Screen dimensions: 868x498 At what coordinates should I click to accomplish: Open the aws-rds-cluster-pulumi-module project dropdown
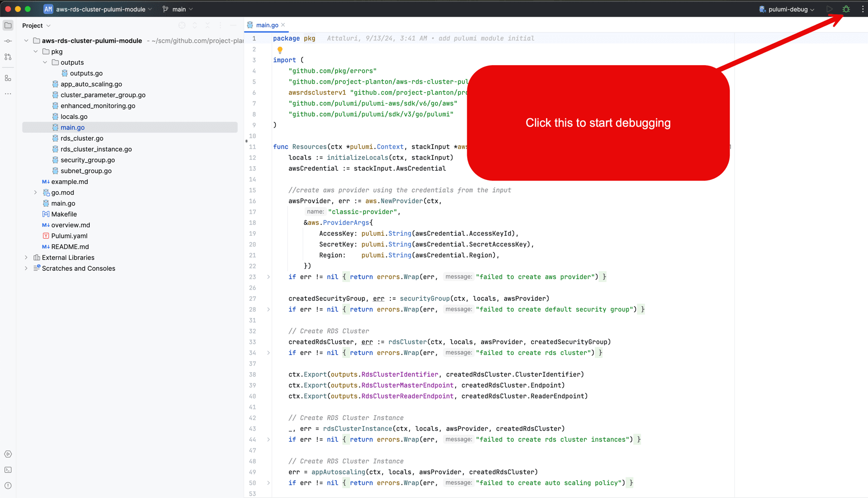[x=98, y=9]
